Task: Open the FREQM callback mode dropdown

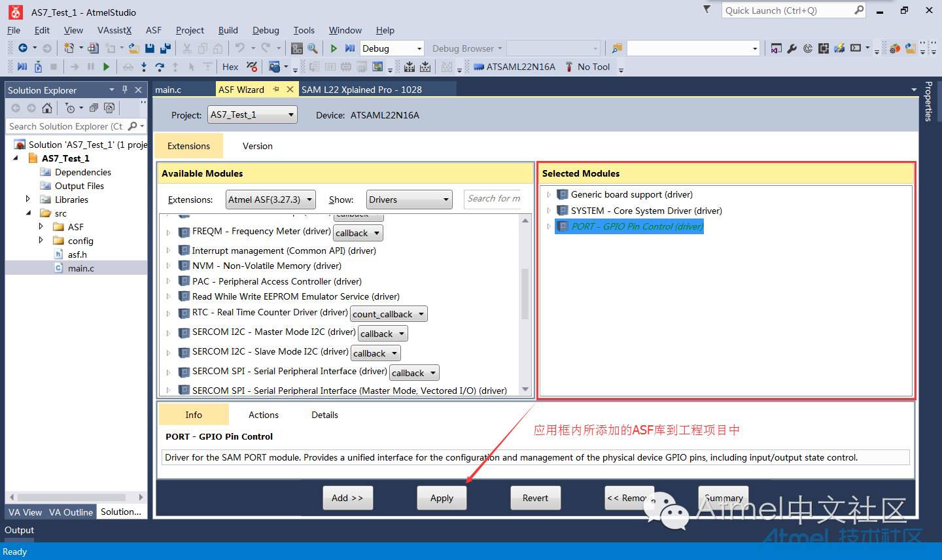Action: [358, 233]
